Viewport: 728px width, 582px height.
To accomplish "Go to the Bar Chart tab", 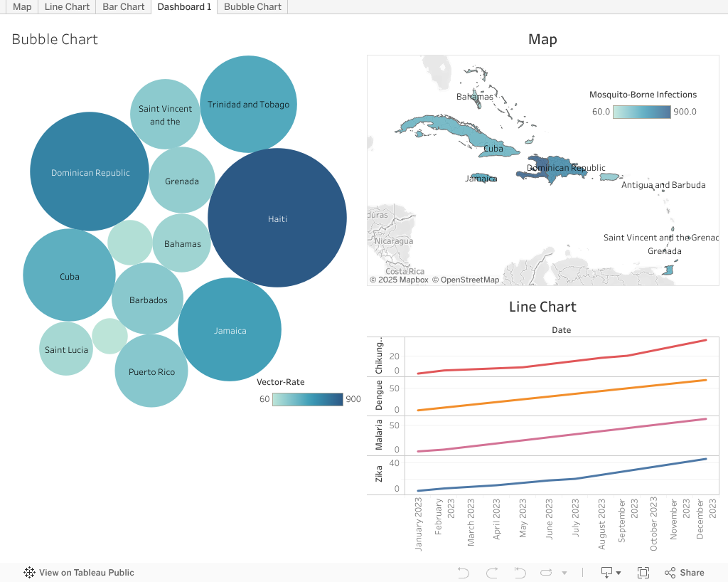I will click(x=123, y=7).
